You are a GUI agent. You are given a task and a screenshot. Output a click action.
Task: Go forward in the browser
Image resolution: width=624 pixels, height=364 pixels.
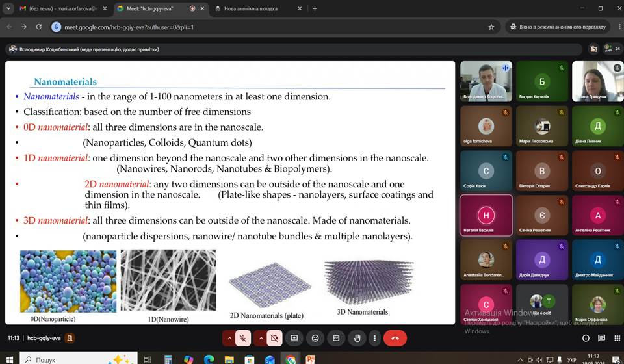click(x=24, y=27)
